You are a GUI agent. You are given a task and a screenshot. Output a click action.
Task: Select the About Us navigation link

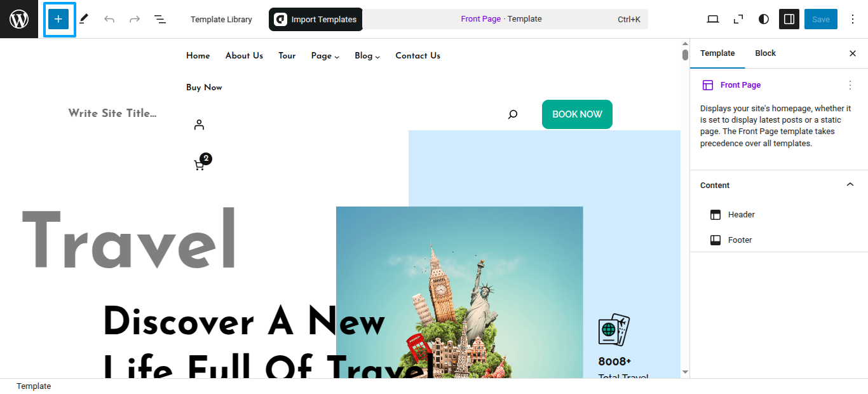point(244,56)
